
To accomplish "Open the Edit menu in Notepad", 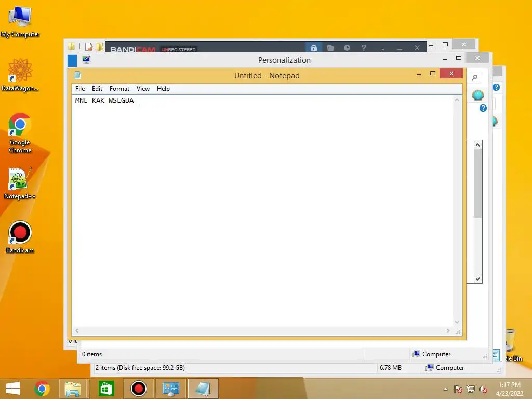I will coord(97,89).
